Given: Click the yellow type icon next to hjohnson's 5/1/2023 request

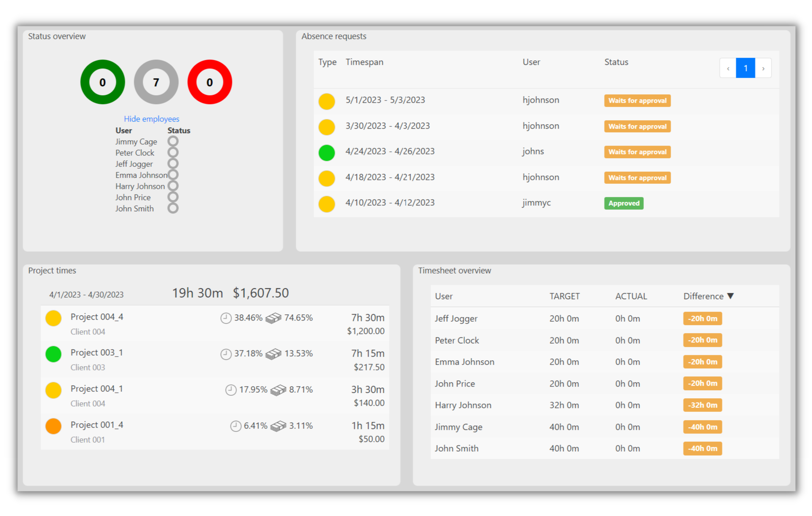Looking at the screenshot, I should tap(326, 101).
